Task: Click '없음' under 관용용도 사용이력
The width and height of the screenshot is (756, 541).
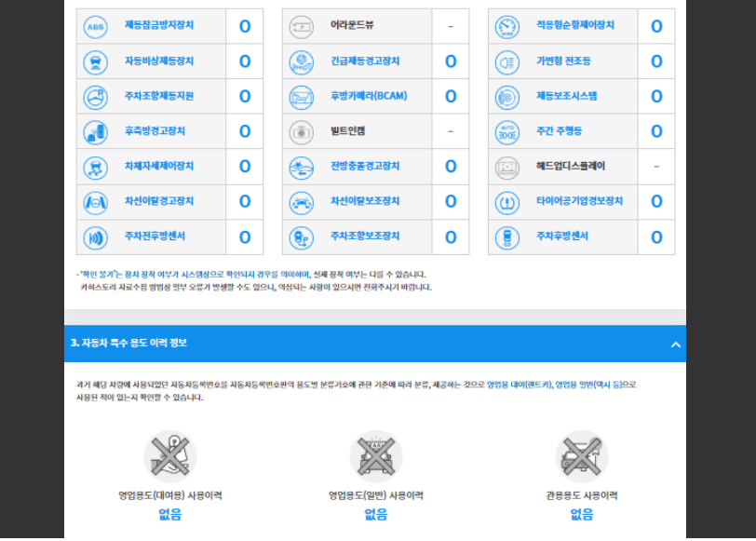Action: (x=582, y=515)
